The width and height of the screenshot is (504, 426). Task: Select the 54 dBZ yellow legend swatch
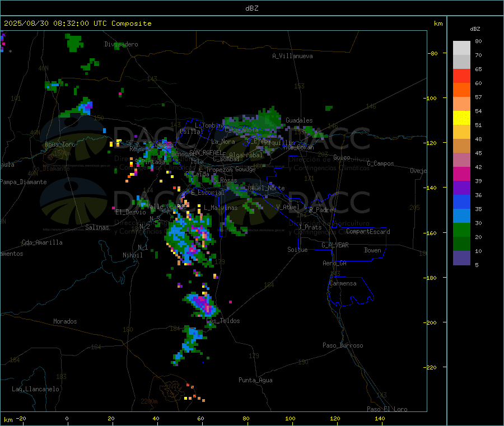461,118
